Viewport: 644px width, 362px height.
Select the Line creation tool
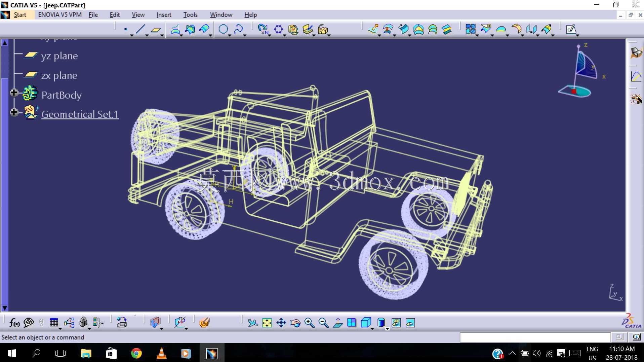point(140,29)
